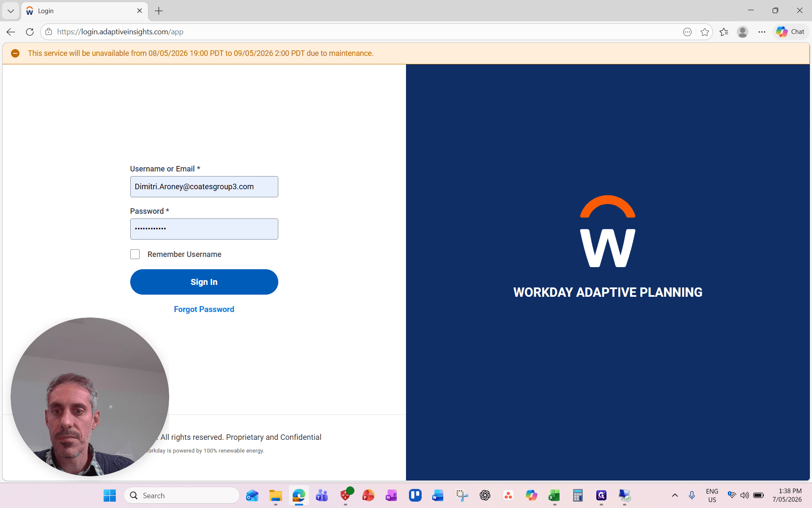Click the Sign In button

click(x=204, y=282)
